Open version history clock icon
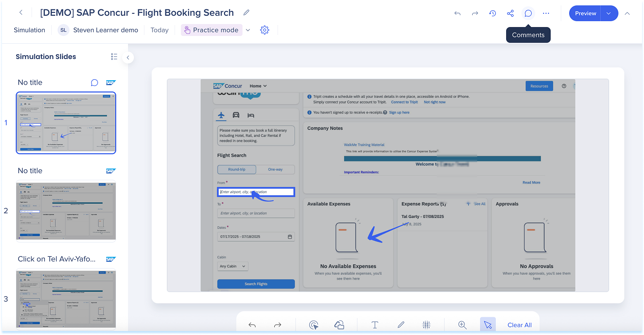Viewport: 644px width, 335px height. click(x=492, y=13)
